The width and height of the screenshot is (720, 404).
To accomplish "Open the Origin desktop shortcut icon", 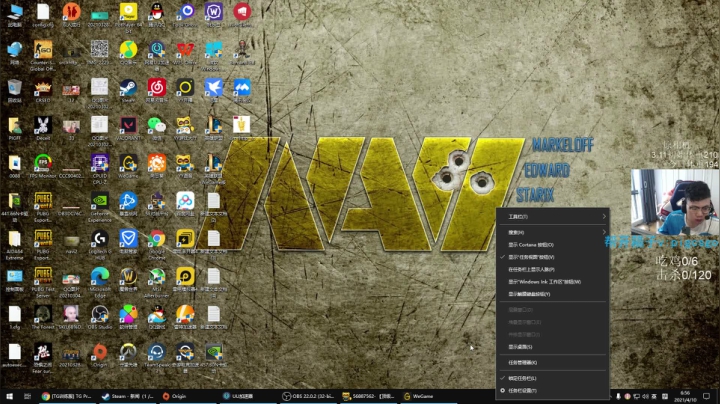I will (x=100, y=356).
